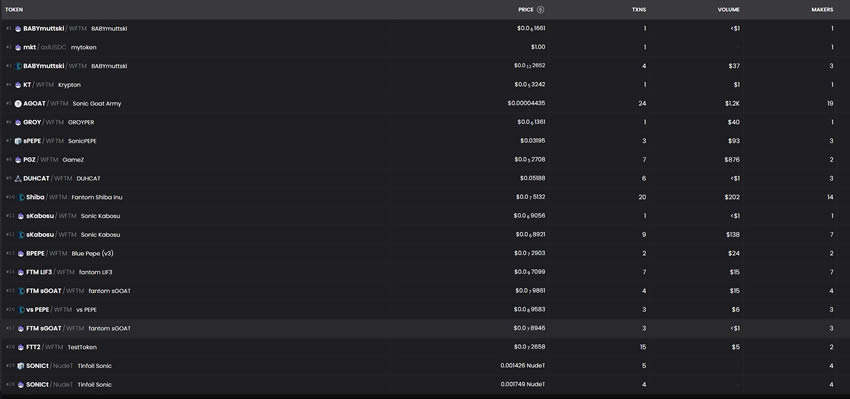The height and width of the screenshot is (399, 850).
Task: Click the sPEPE pair's cube-shaped DEX icon
Action: pos(18,141)
